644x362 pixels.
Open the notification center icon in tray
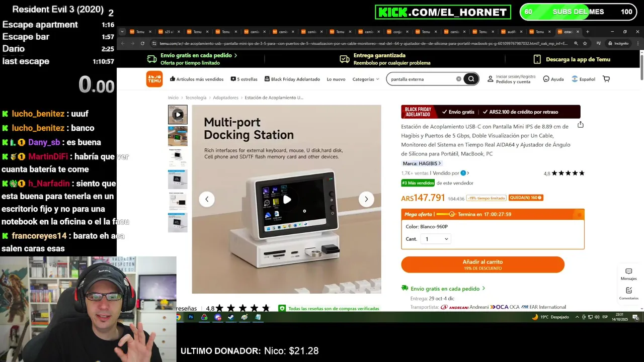636,317
